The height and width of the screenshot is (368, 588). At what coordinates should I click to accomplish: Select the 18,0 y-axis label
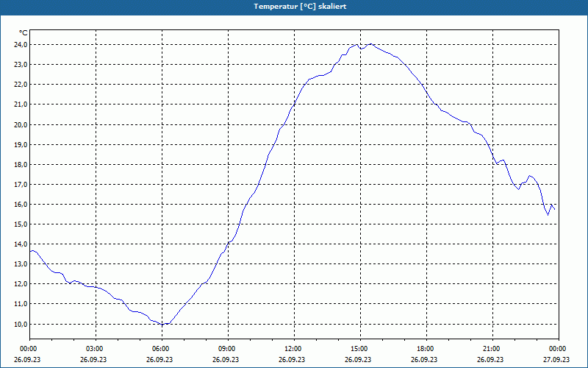click(x=21, y=164)
